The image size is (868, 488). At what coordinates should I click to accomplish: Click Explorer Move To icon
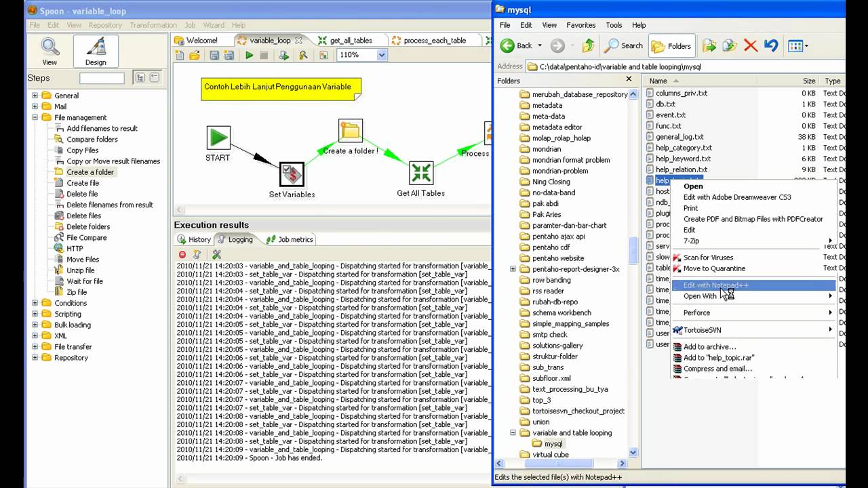point(709,45)
